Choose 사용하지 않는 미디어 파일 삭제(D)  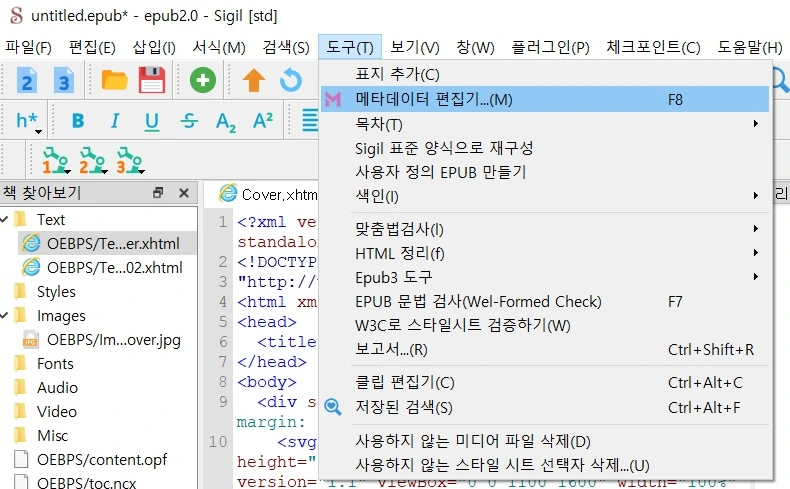[x=545, y=441]
